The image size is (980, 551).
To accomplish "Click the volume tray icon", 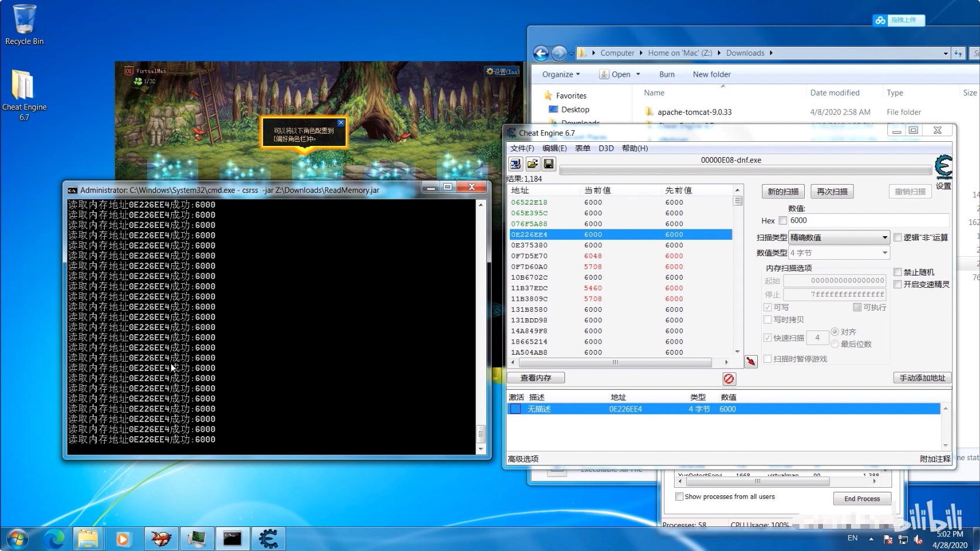I will tap(918, 539).
